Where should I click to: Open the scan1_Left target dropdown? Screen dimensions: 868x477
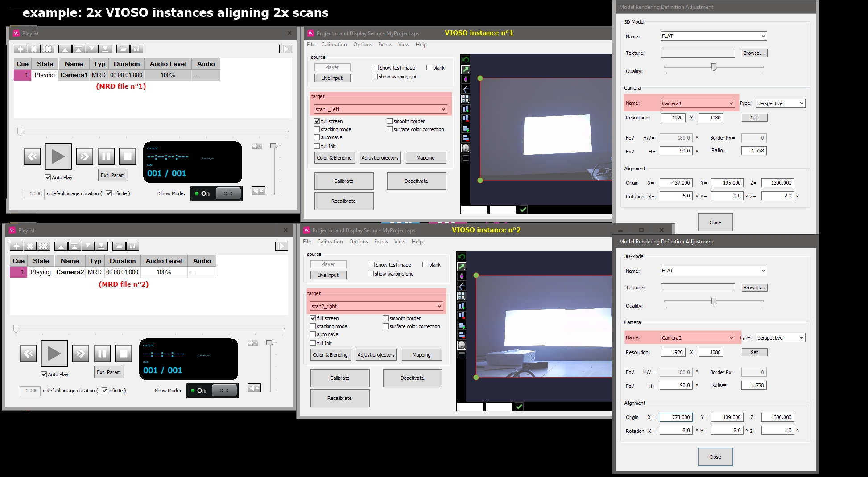click(380, 109)
